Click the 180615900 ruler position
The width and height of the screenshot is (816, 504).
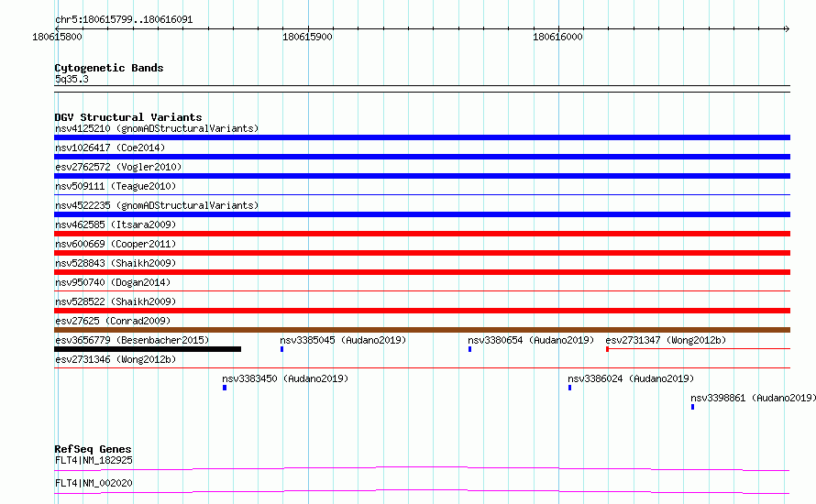point(307,37)
